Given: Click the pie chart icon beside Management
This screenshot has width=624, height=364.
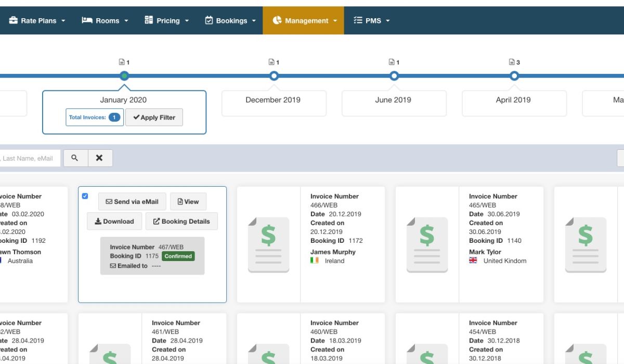Looking at the screenshot, I should coord(277,20).
